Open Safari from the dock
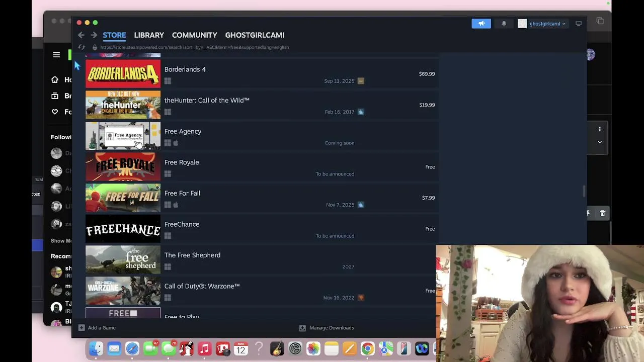 tap(132, 348)
